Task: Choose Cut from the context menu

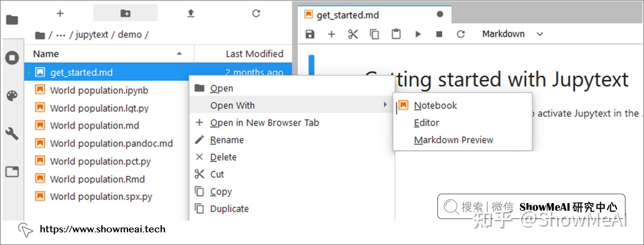Action: point(292,174)
